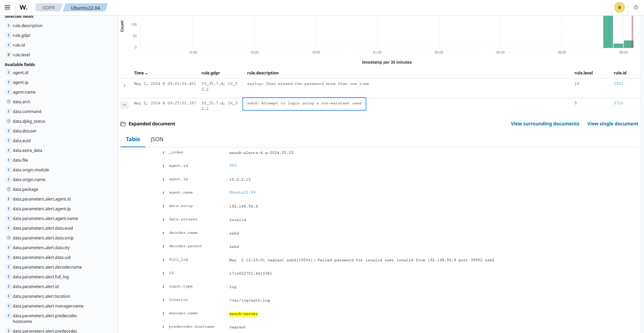Switch to the JSON tab
Image resolution: width=644 pixels, height=333 pixels.
pos(157,140)
